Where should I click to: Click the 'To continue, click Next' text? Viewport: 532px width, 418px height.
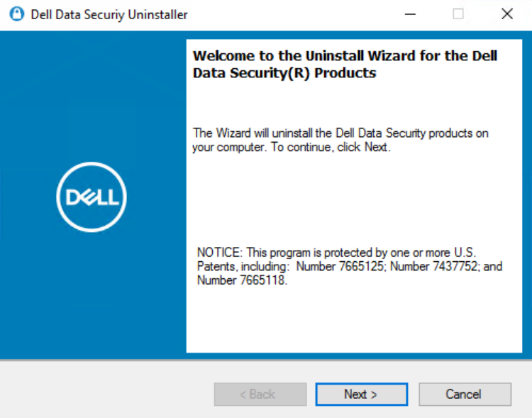click(x=330, y=148)
